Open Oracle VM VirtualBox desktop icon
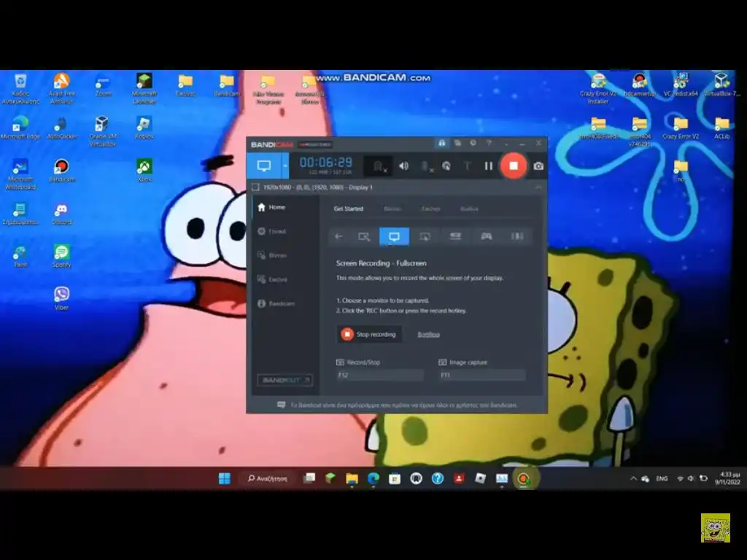 [x=102, y=131]
